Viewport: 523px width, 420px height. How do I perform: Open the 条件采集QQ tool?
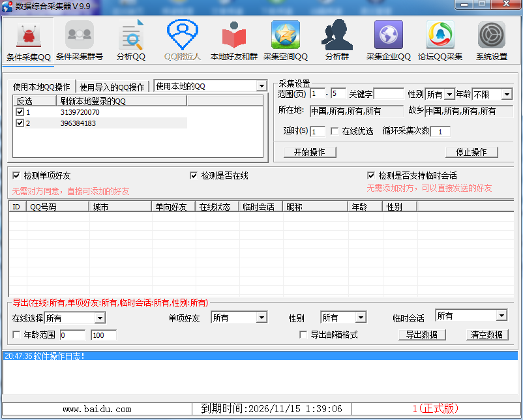(28, 41)
